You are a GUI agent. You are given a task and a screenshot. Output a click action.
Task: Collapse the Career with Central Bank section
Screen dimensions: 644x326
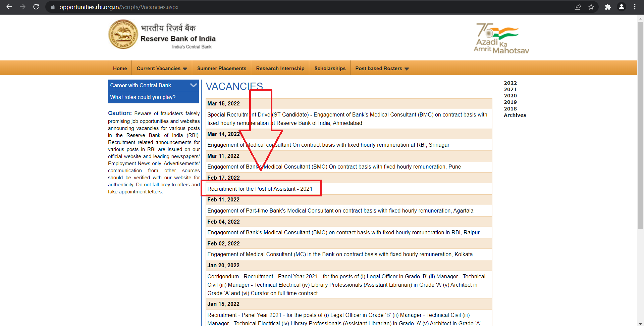coord(193,85)
